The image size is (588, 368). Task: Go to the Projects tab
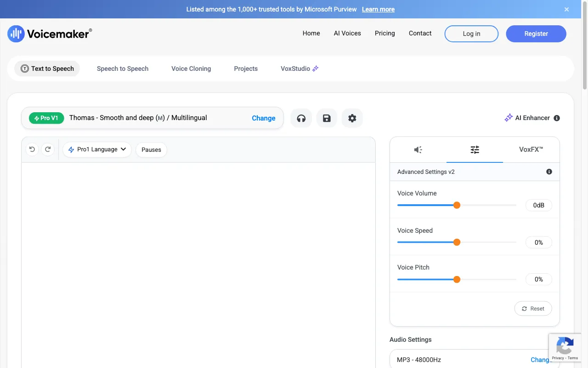click(x=246, y=69)
